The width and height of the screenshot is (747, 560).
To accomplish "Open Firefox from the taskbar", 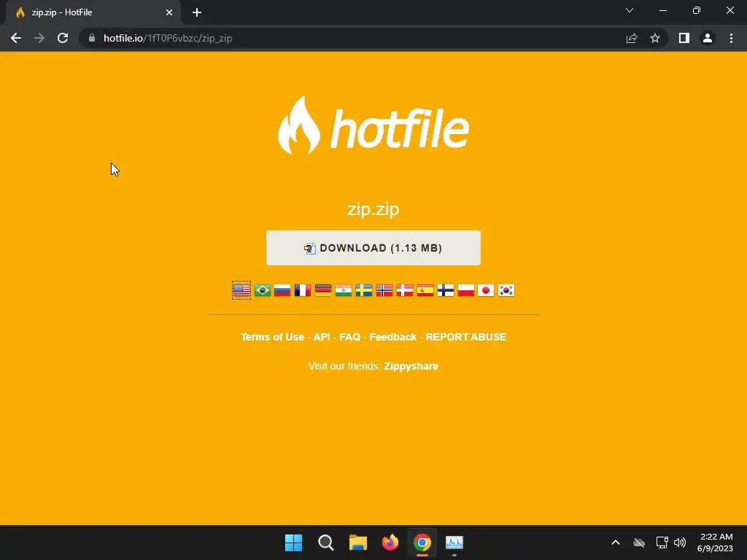I will tap(390, 542).
